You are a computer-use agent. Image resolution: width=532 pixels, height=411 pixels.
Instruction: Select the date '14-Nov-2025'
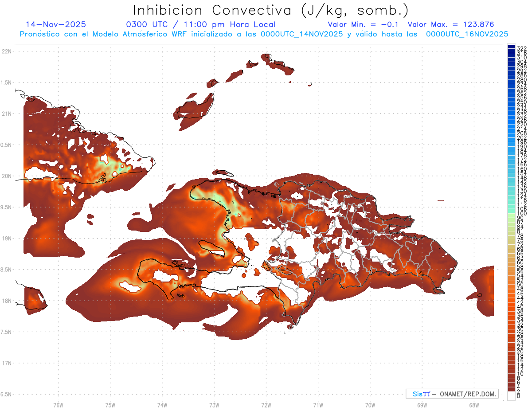coord(56,24)
